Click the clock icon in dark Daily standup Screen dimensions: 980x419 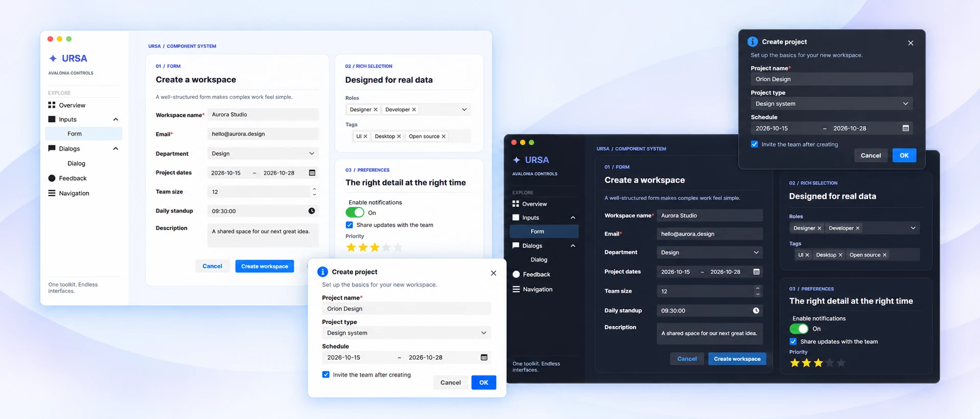click(756, 311)
